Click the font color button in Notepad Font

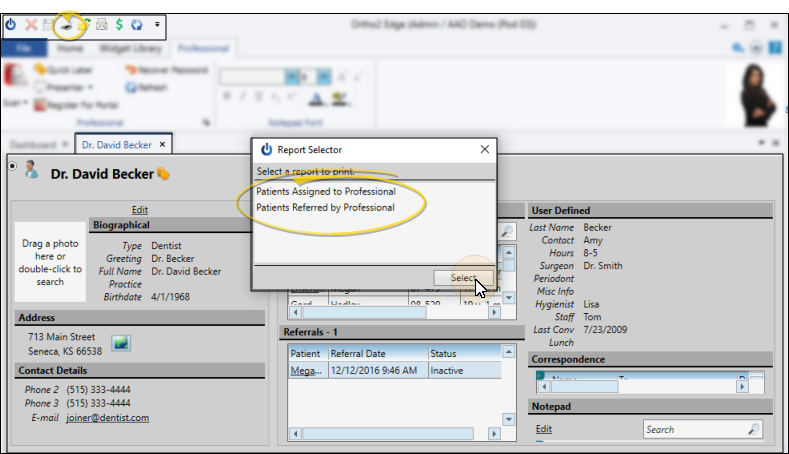point(316,97)
